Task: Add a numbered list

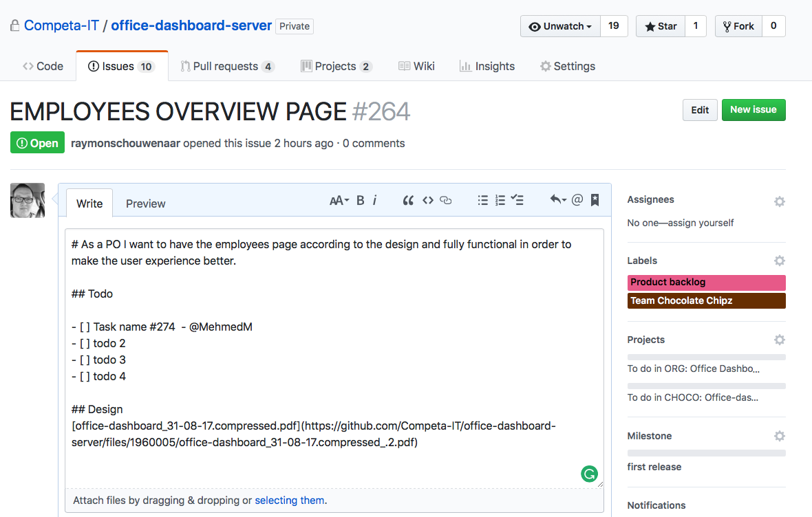Action: [x=500, y=200]
